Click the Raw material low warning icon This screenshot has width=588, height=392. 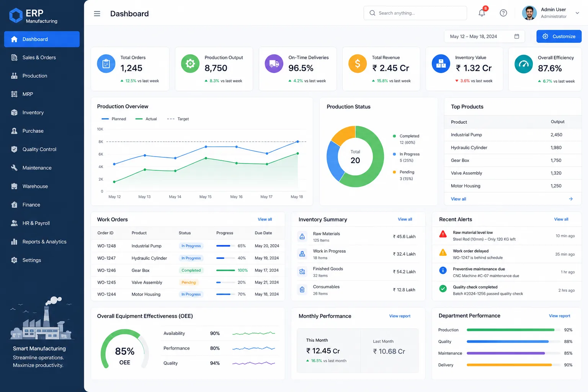tap(443, 234)
